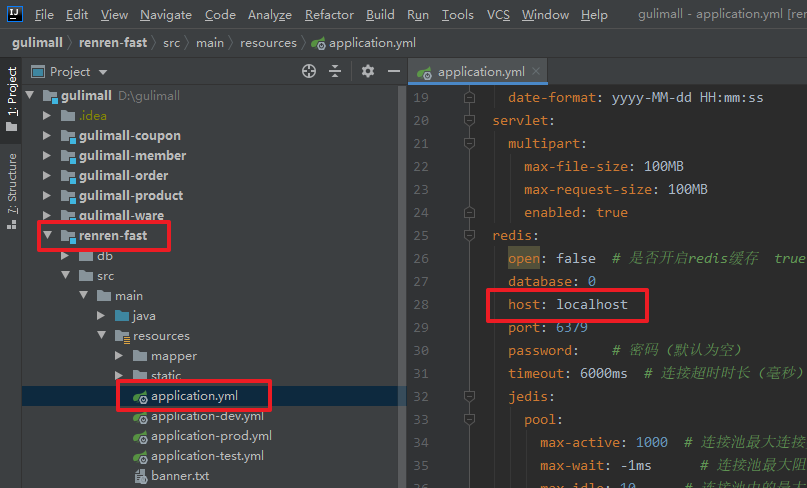Open the Window menu
Image resolution: width=807 pixels, height=488 pixels.
[546, 15]
